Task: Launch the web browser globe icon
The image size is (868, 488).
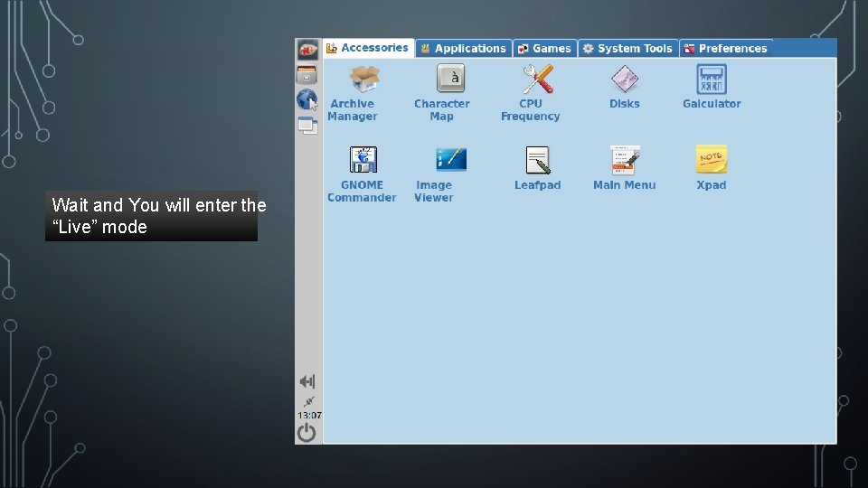Action: [307, 100]
